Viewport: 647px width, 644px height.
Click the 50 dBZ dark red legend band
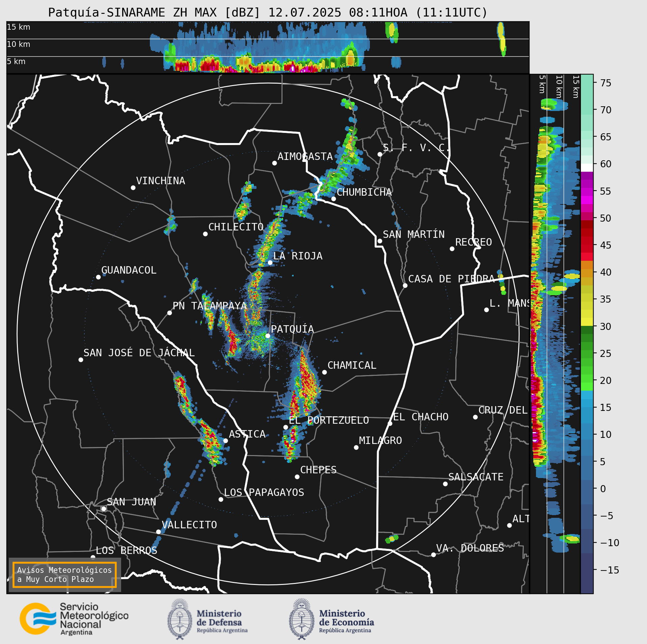(x=587, y=224)
